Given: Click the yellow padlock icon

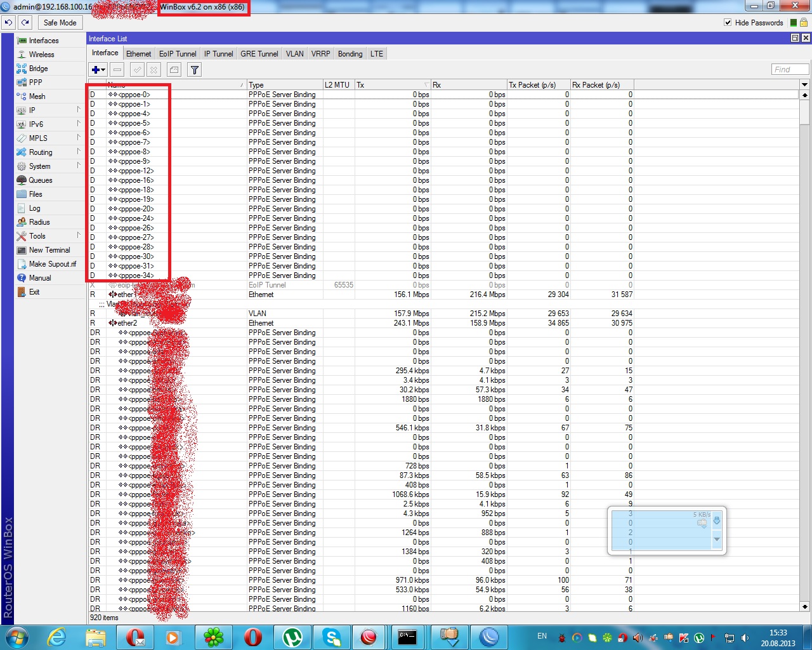Looking at the screenshot, I should 803,22.
